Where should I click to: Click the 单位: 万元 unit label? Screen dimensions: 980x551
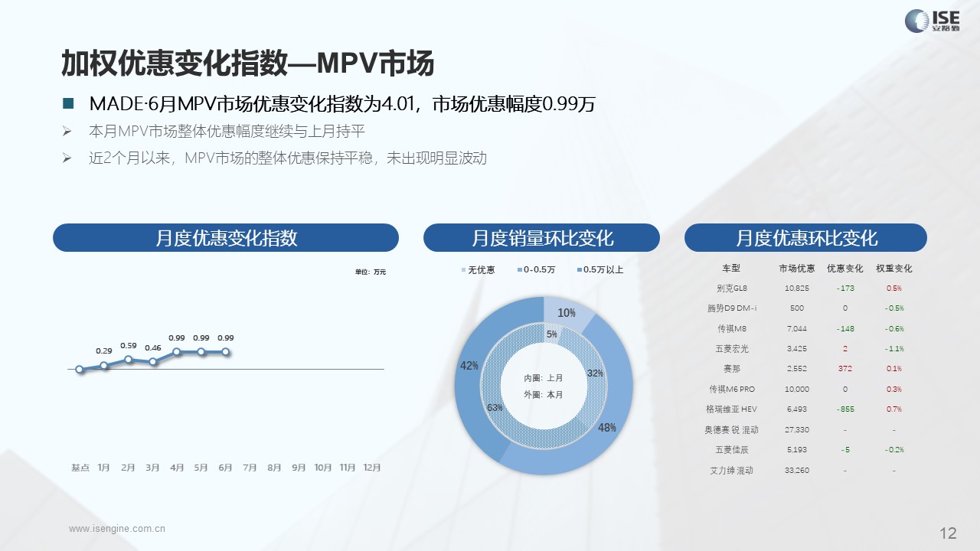[x=371, y=272]
